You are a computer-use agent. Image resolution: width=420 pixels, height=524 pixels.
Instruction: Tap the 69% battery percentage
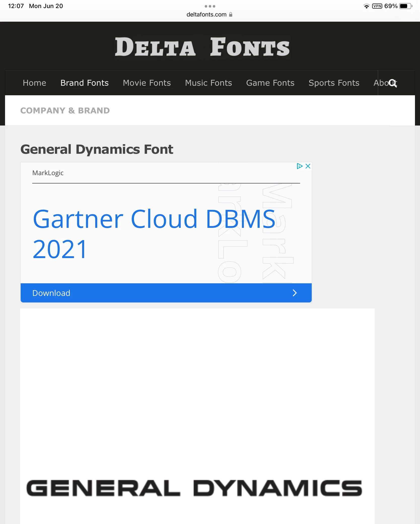pos(391,6)
